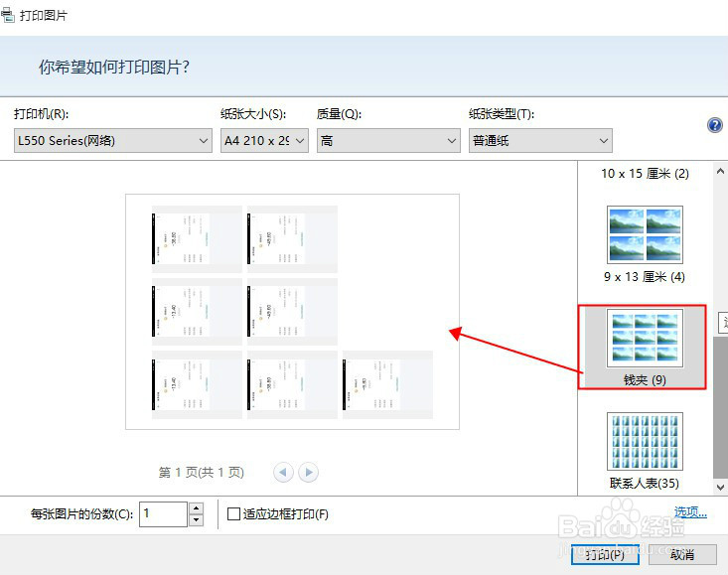Open the 质量 dropdown set to 高
Image resolution: width=728 pixels, height=575 pixels.
point(388,141)
